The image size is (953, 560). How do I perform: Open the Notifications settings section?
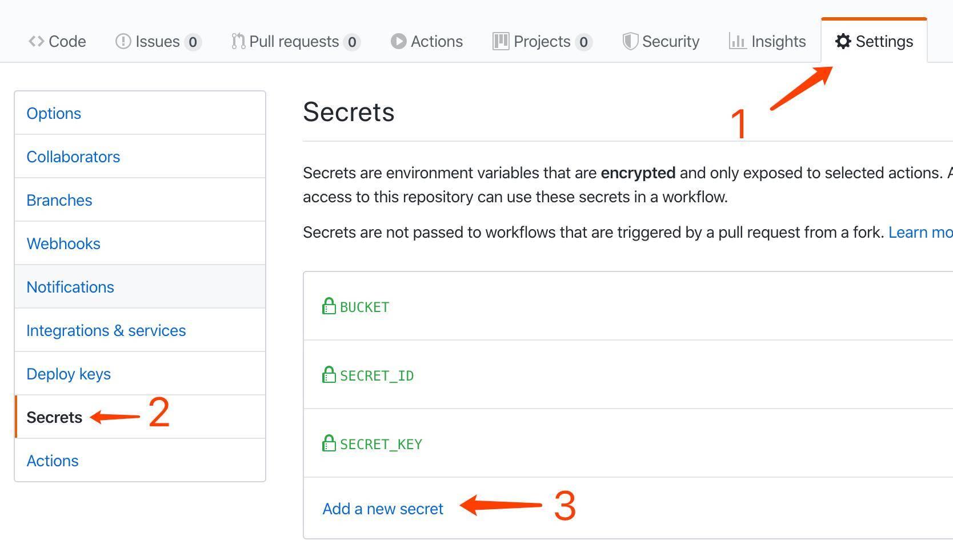click(x=70, y=286)
